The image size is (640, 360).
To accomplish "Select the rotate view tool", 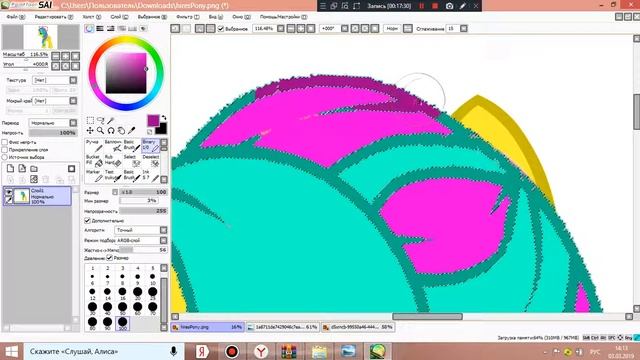I will click(111, 131).
